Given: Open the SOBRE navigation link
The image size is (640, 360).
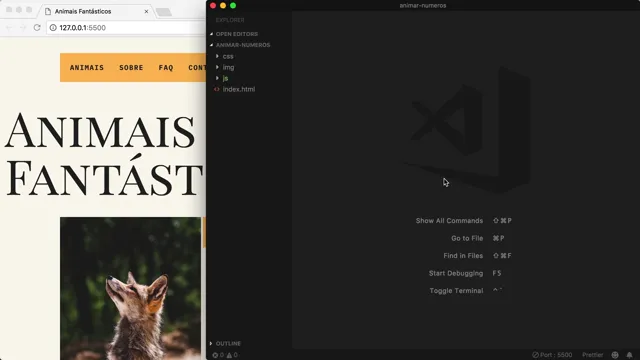Looking at the screenshot, I should [x=131, y=67].
